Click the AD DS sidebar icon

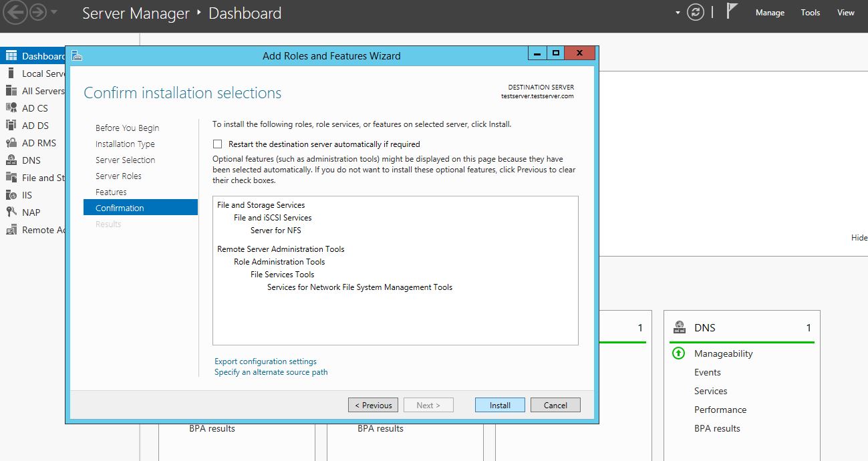click(x=11, y=126)
